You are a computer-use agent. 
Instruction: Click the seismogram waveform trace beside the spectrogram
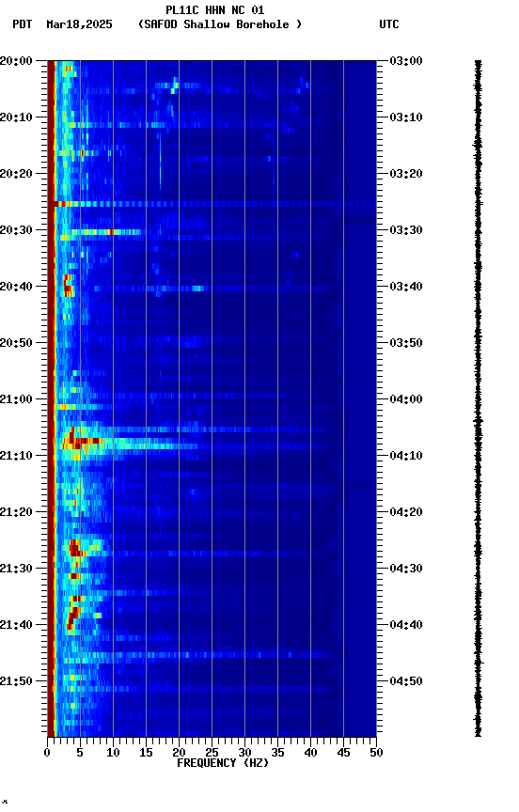click(478, 398)
